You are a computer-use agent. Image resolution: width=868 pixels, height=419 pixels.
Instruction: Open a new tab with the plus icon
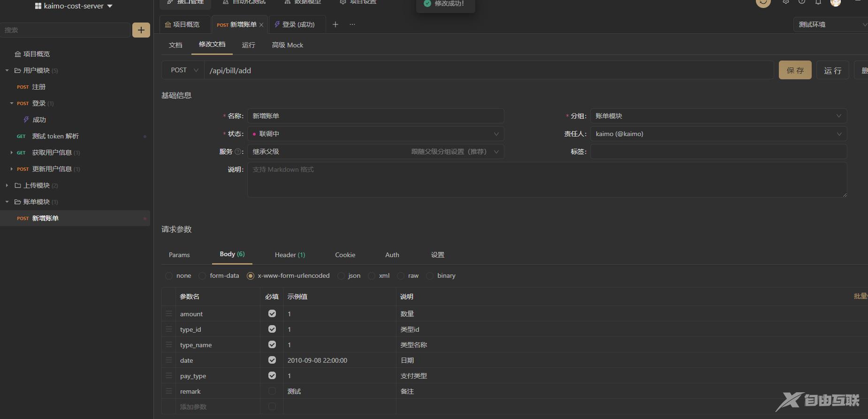click(x=335, y=24)
